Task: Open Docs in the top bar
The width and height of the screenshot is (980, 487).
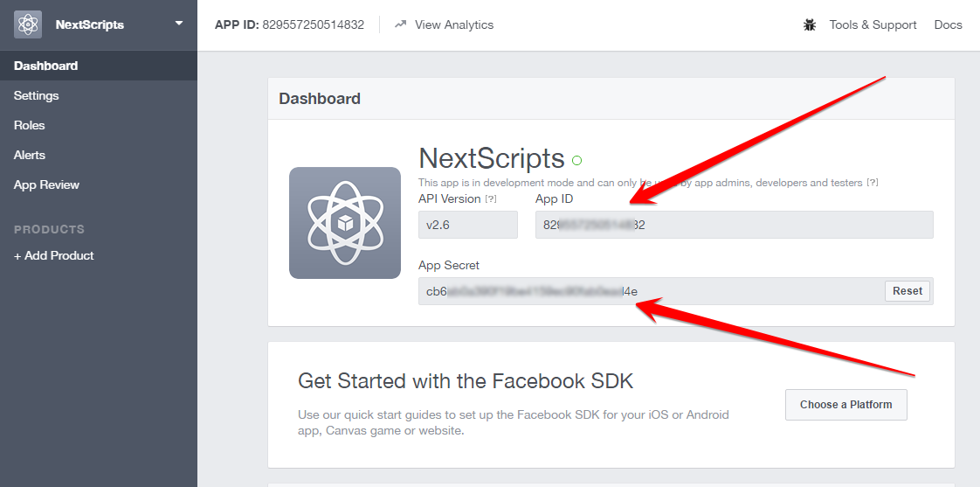Action: [x=949, y=25]
